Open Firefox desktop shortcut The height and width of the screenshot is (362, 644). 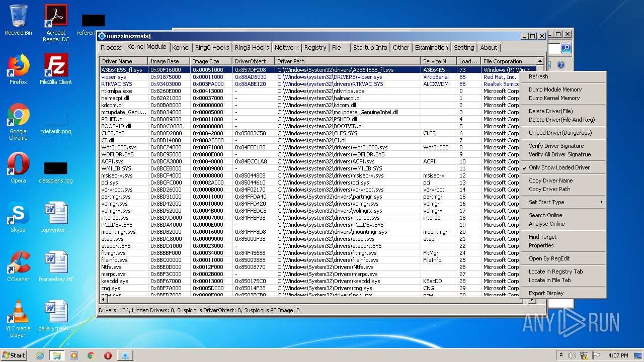click(x=18, y=69)
